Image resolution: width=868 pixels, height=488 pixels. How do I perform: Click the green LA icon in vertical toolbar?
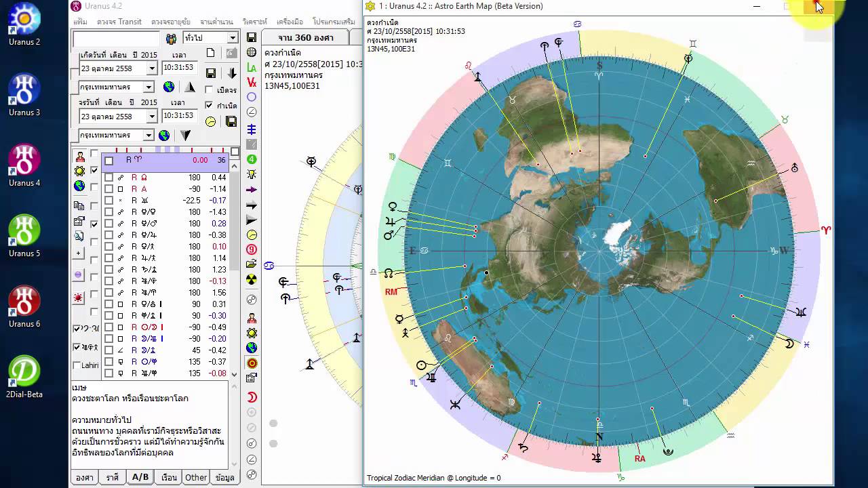coord(252,68)
